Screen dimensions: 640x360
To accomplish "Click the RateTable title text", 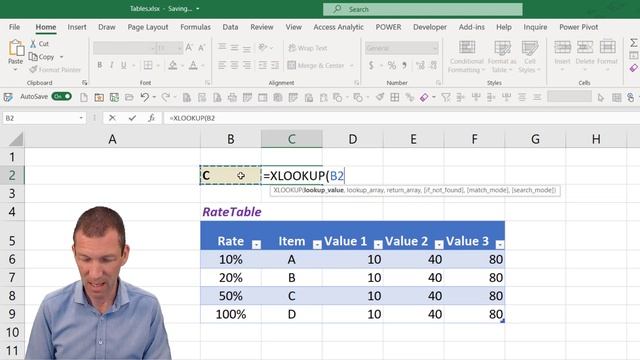I will tap(232, 212).
